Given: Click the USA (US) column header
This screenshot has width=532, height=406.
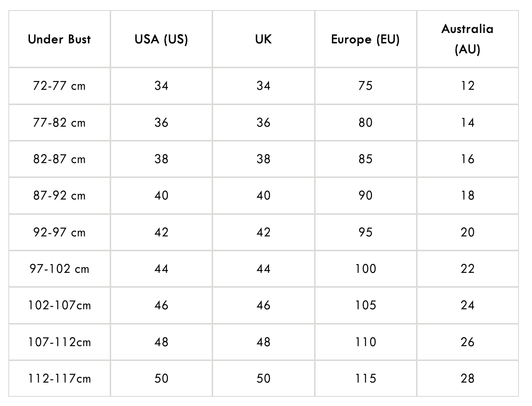Looking at the screenshot, I should coord(161,39).
